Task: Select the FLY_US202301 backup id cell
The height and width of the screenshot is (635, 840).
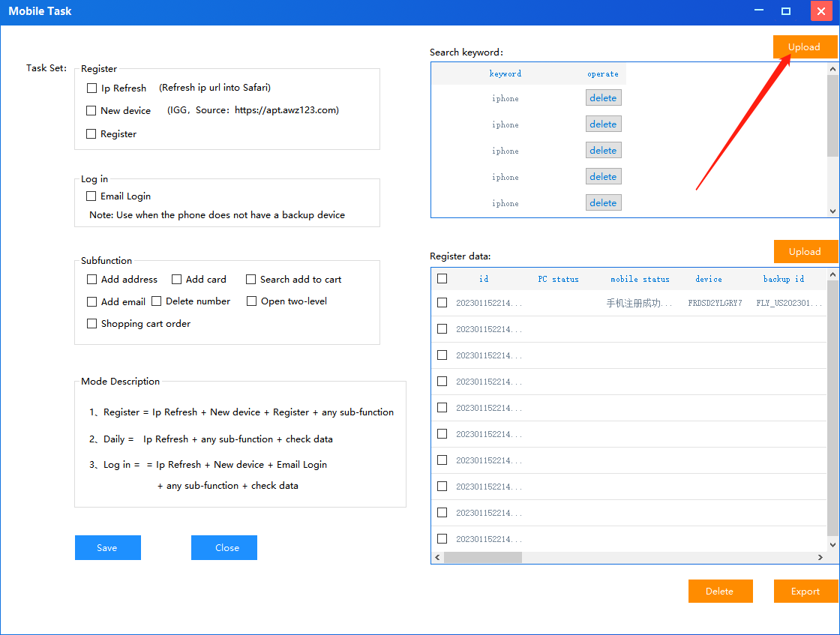Action: click(x=789, y=303)
